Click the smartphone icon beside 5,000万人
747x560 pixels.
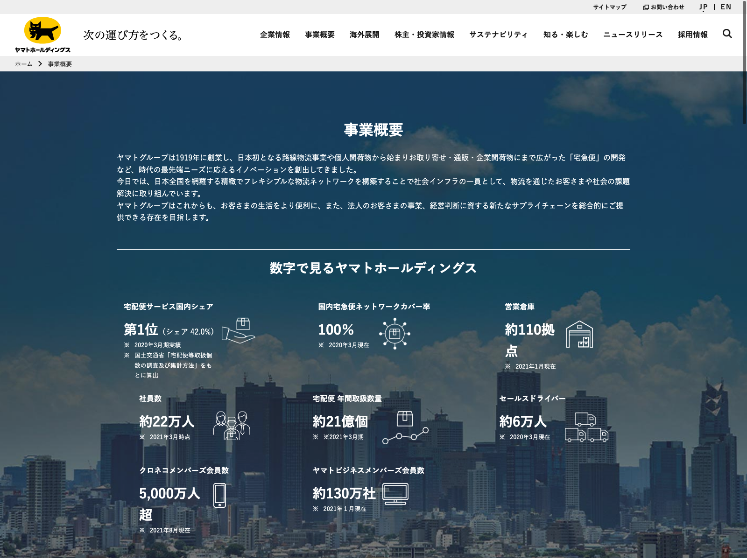tap(219, 495)
